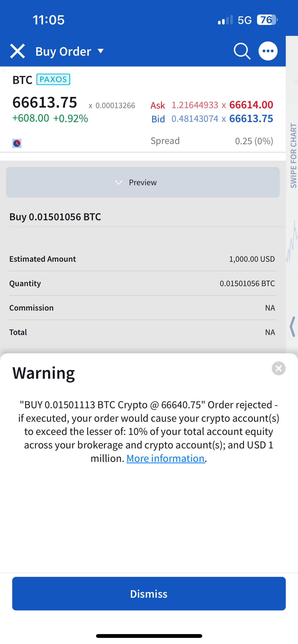
Task: Tap the Total row
Action: (142, 332)
